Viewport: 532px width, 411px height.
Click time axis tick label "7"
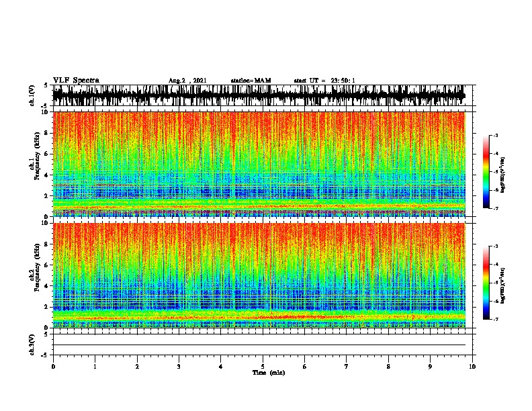[x=347, y=367]
